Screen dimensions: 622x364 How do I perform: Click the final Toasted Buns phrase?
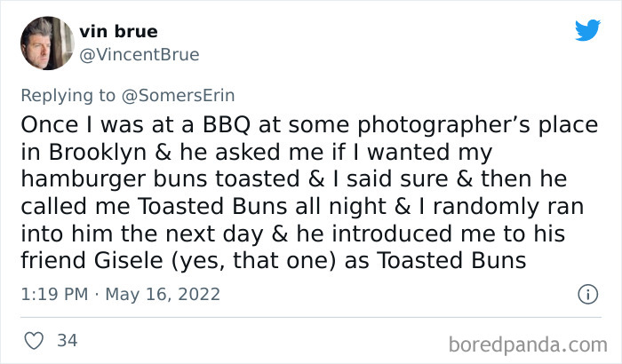pos(451,260)
